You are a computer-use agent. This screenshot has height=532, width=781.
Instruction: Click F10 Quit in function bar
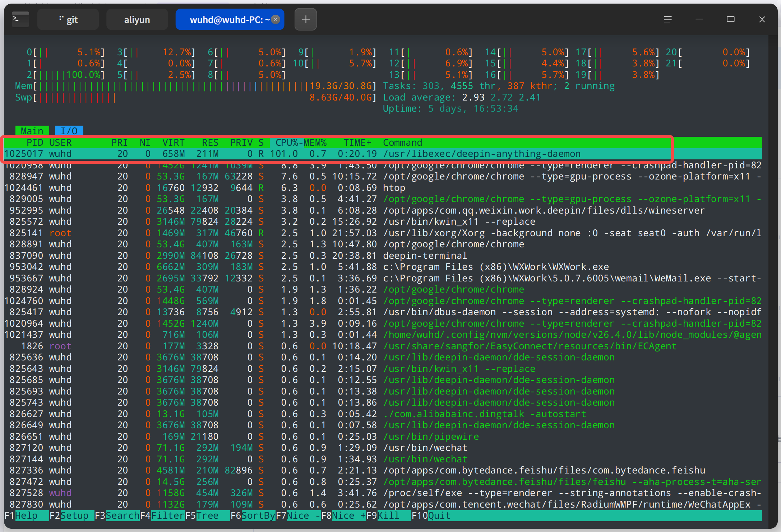click(431, 515)
